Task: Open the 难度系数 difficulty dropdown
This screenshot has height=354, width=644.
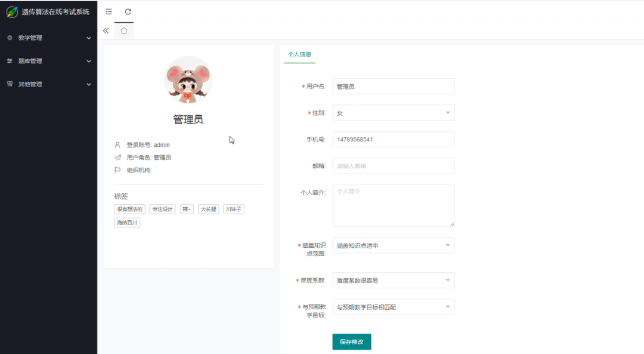Action: click(393, 280)
